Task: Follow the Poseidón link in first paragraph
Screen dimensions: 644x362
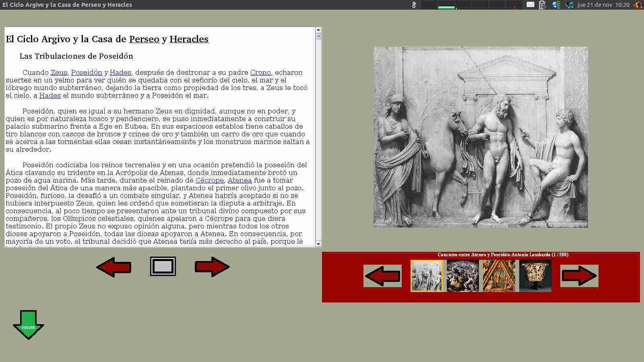Action: point(87,72)
